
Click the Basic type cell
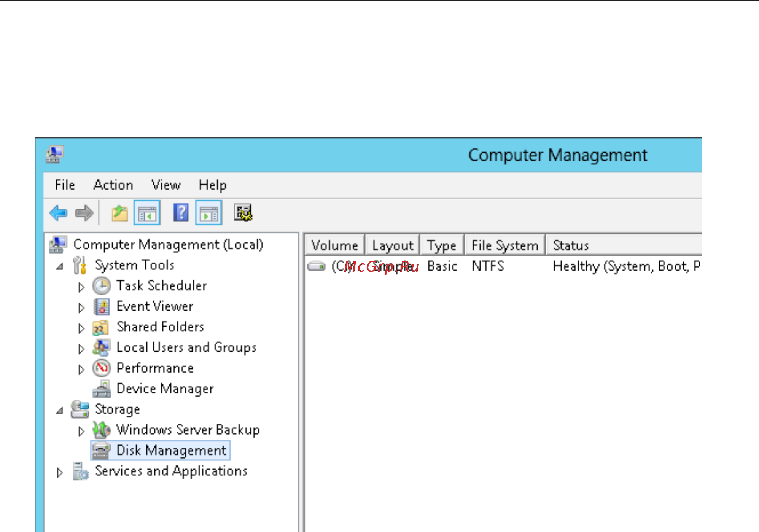point(442,266)
